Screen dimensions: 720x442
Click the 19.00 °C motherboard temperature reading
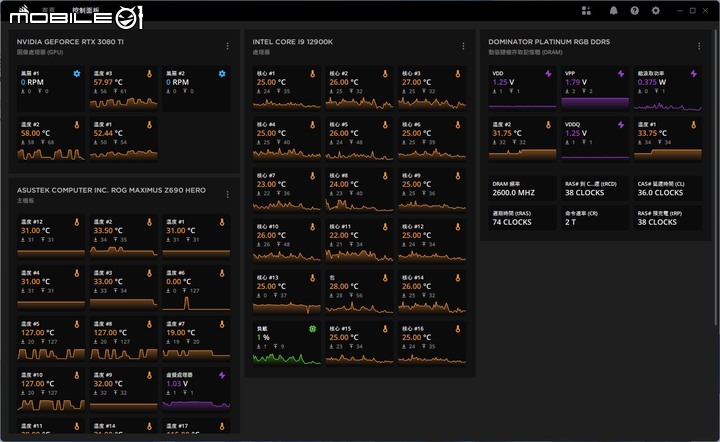(180, 332)
